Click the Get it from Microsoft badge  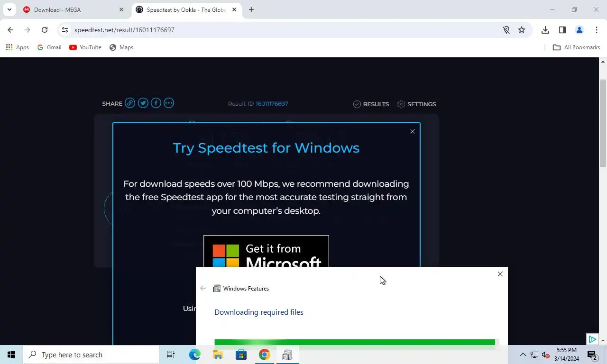tap(266, 251)
